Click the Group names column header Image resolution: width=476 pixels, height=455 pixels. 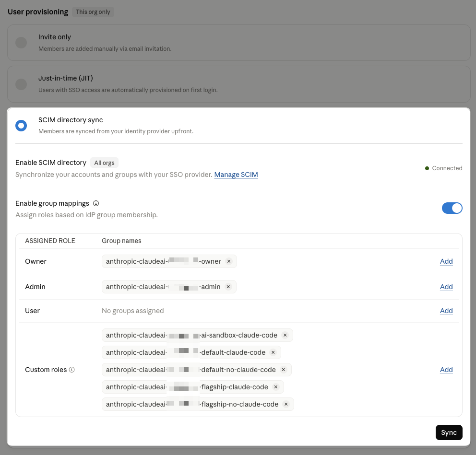[121, 241]
